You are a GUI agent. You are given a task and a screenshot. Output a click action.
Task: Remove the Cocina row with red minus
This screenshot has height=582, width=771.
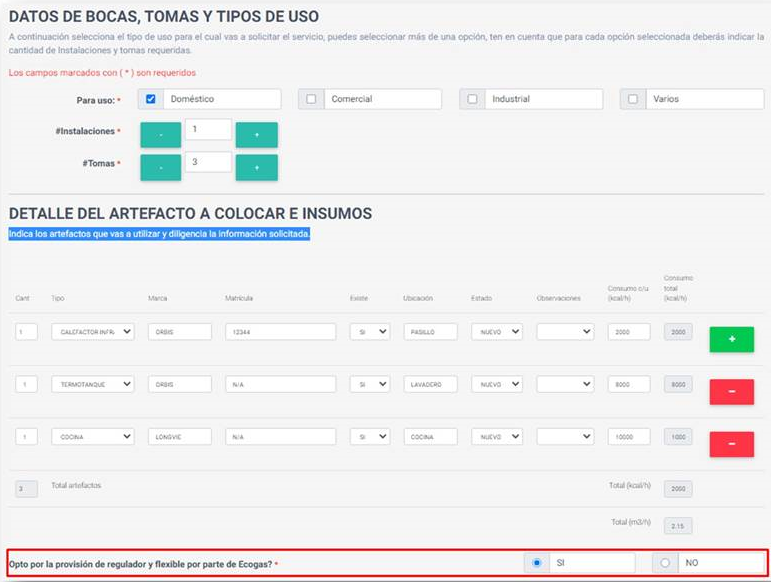tap(731, 444)
